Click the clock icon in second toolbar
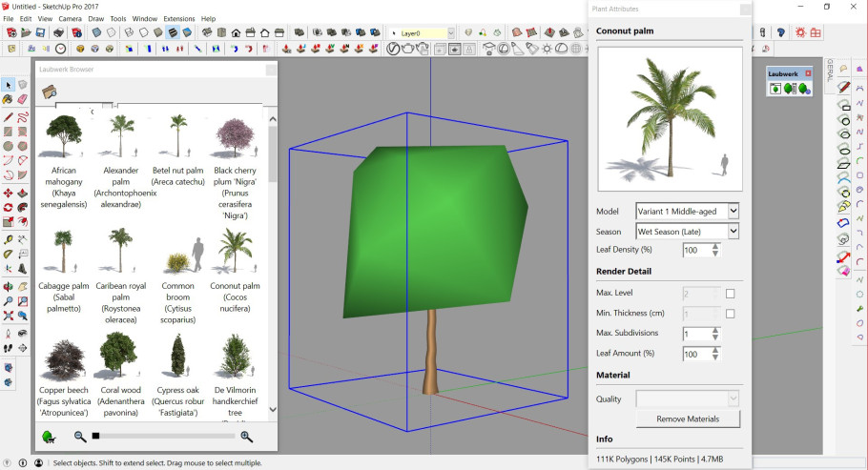Screen dimensions: 868x470 [x=60, y=49]
